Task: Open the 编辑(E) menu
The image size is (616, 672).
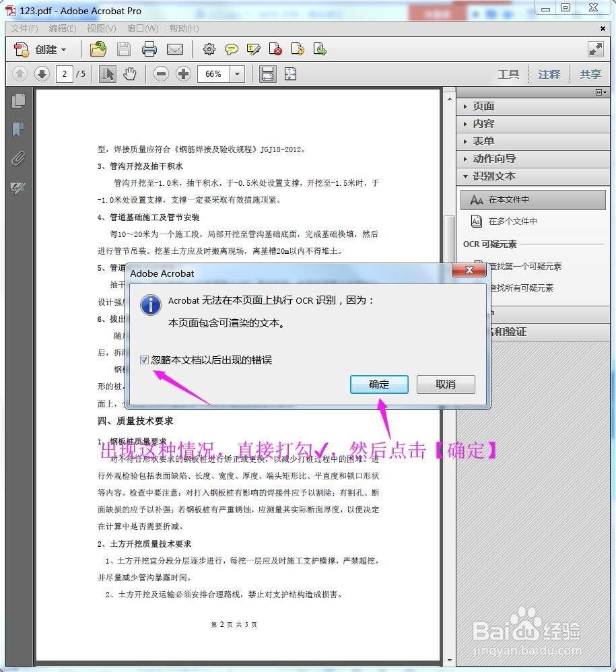Action: coord(63,29)
